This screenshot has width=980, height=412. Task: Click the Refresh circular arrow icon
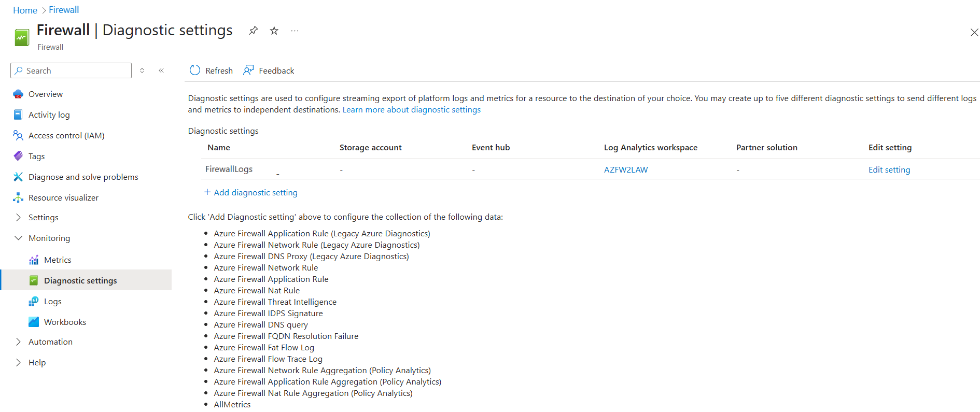(x=195, y=70)
